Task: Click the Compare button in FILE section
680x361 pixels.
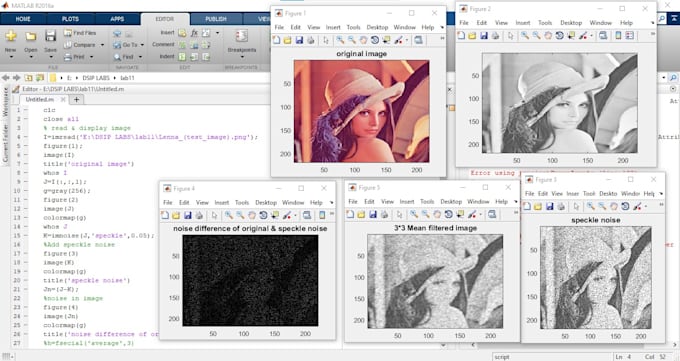Action: click(80, 45)
